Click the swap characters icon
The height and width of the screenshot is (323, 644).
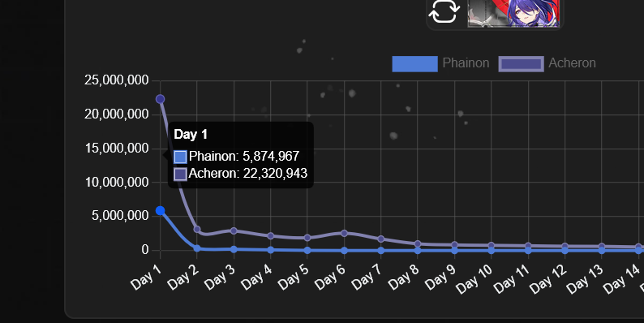coord(444,11)
